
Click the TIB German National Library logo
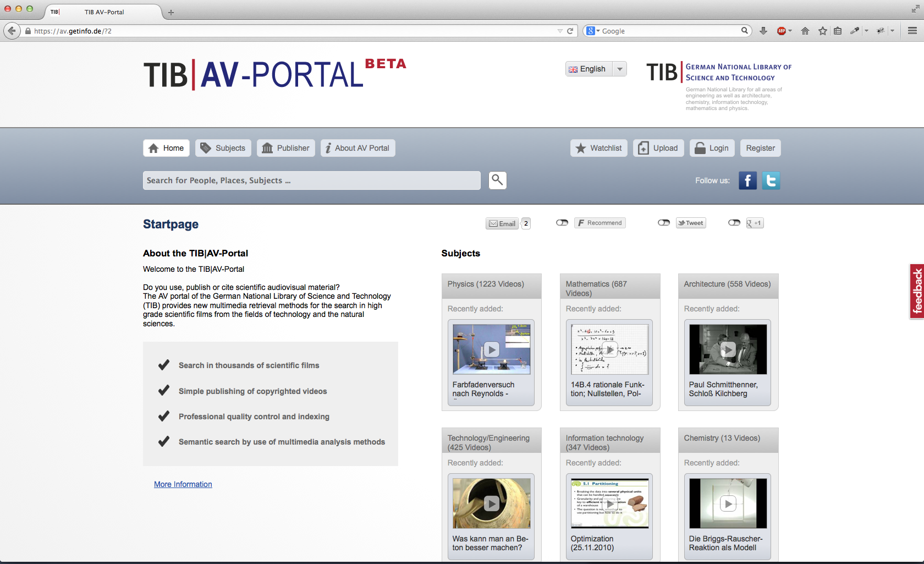click(x=719, y=85)
